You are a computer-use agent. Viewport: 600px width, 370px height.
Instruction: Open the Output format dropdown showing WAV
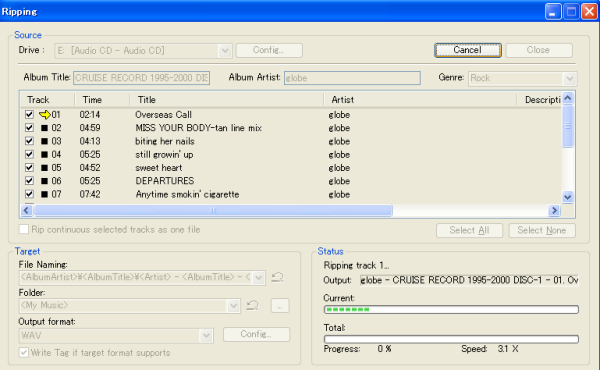point(206,336)
